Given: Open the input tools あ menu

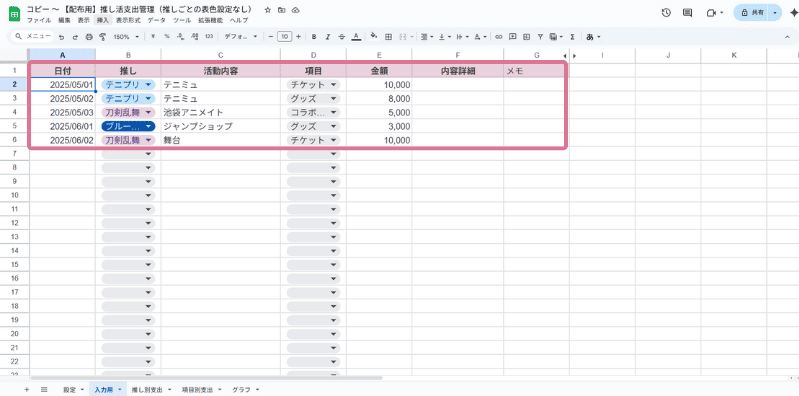Looking at the screenshot, I should pos(594,37).
